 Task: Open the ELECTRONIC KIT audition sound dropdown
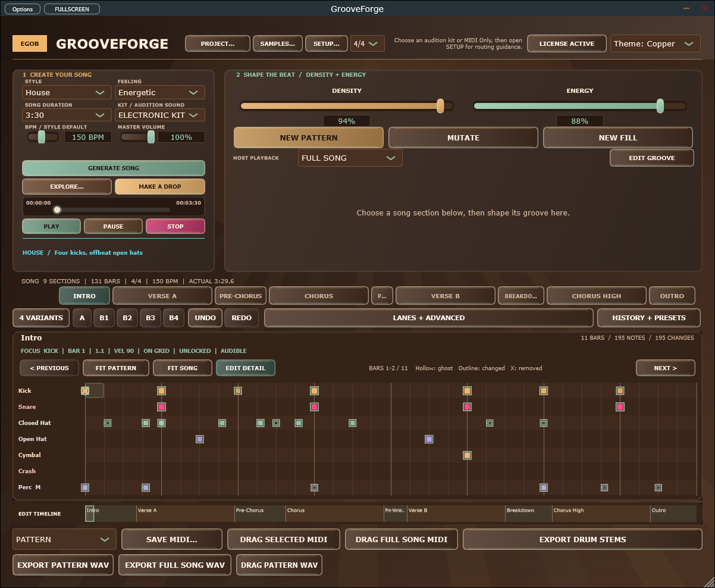160,115
